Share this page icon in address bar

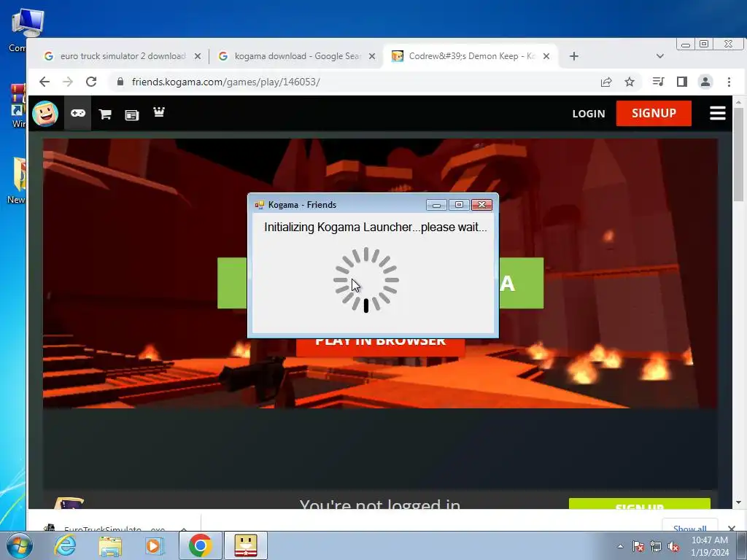606,82
